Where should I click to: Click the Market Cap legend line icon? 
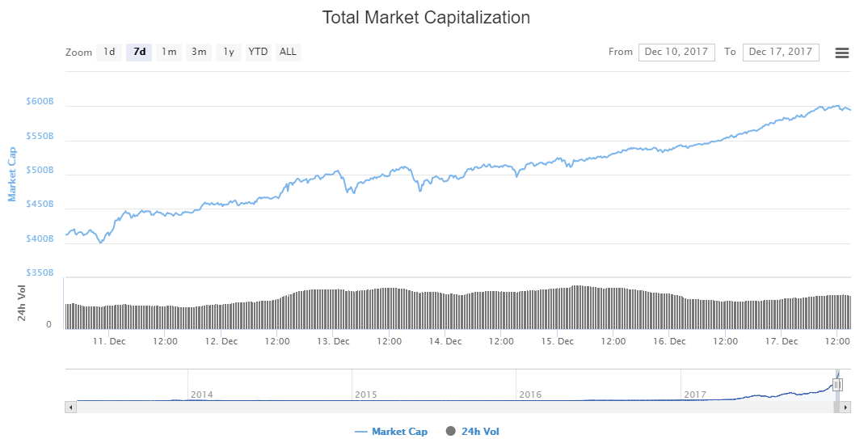(x=361, y=432)
